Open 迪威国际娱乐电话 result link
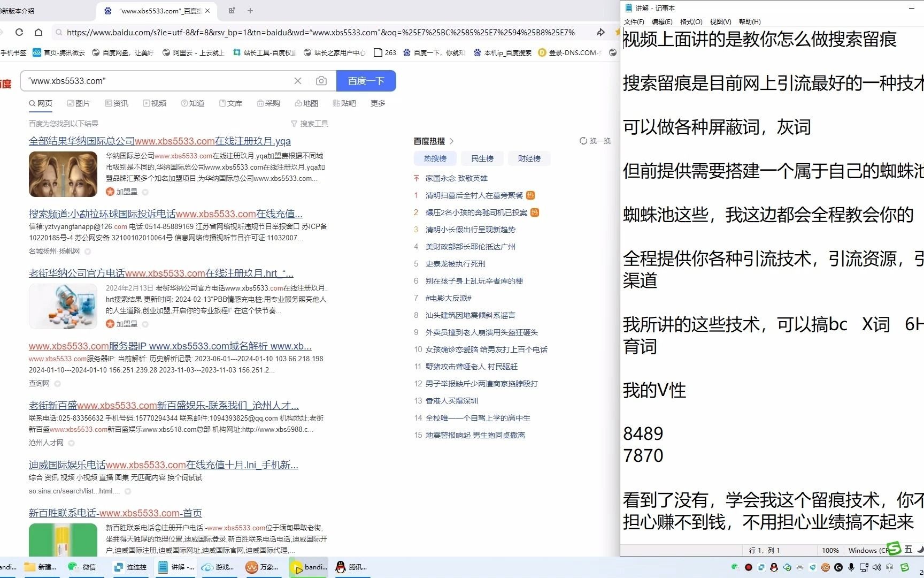 point(164,465)
